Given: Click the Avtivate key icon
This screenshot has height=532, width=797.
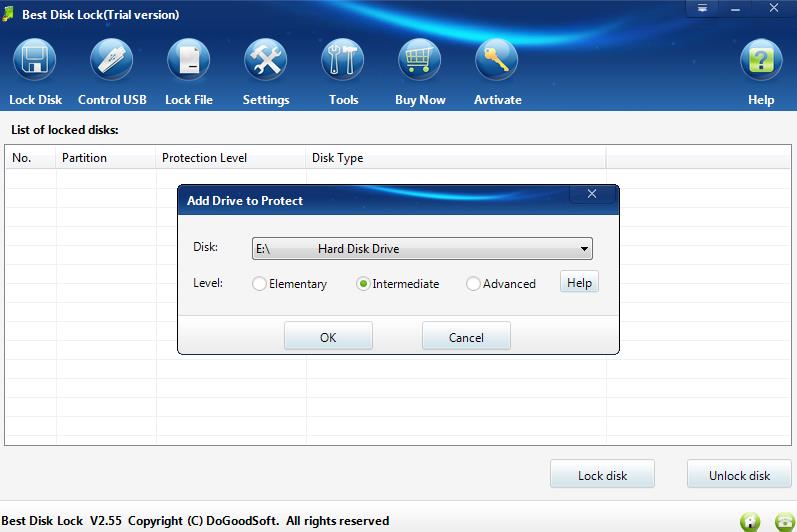Looking at the screenshot, I should 497,60.
